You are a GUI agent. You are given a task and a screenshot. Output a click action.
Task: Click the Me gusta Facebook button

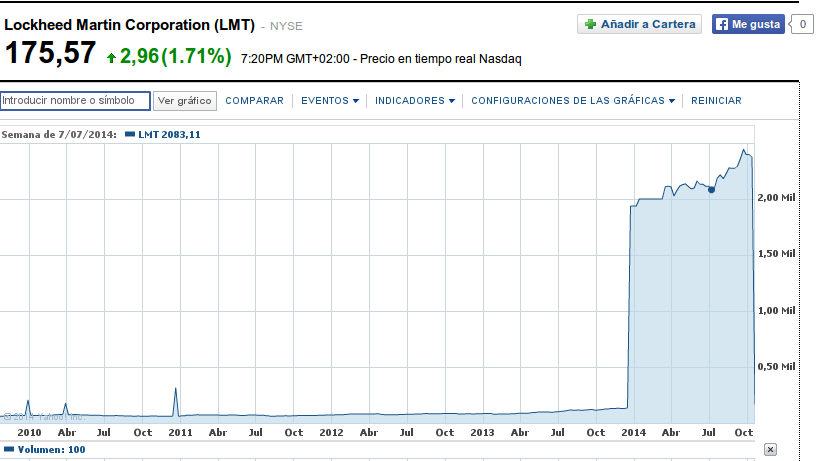pos(748,24)
